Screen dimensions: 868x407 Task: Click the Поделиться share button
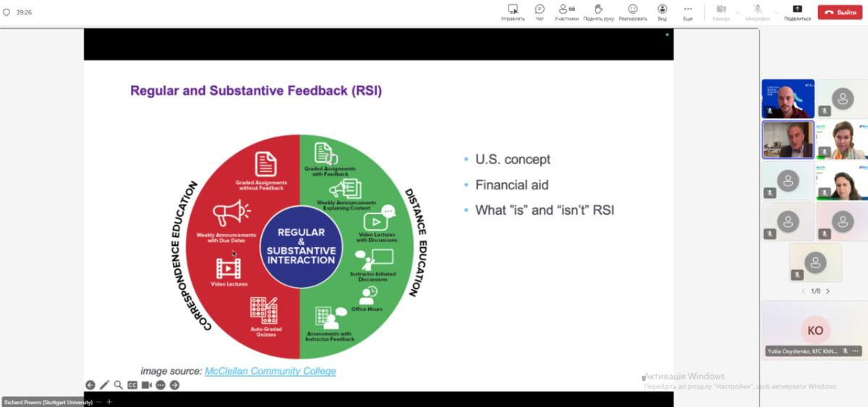[x=797, y=12]
